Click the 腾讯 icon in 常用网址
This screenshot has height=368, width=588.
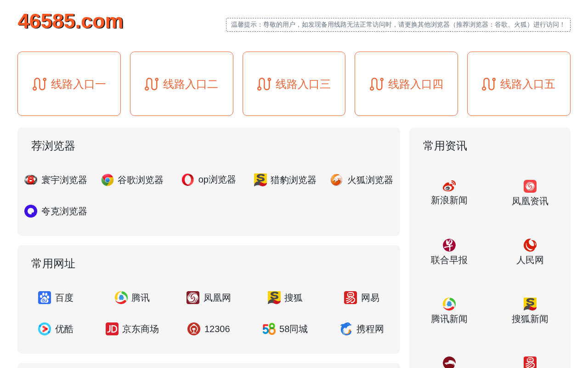click(121, 298)
